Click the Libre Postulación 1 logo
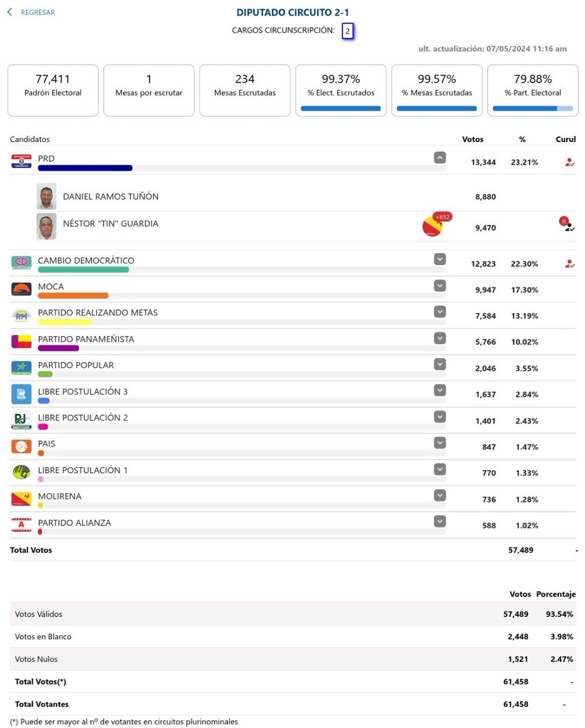The image size is (585, 728). coord(21,473)
